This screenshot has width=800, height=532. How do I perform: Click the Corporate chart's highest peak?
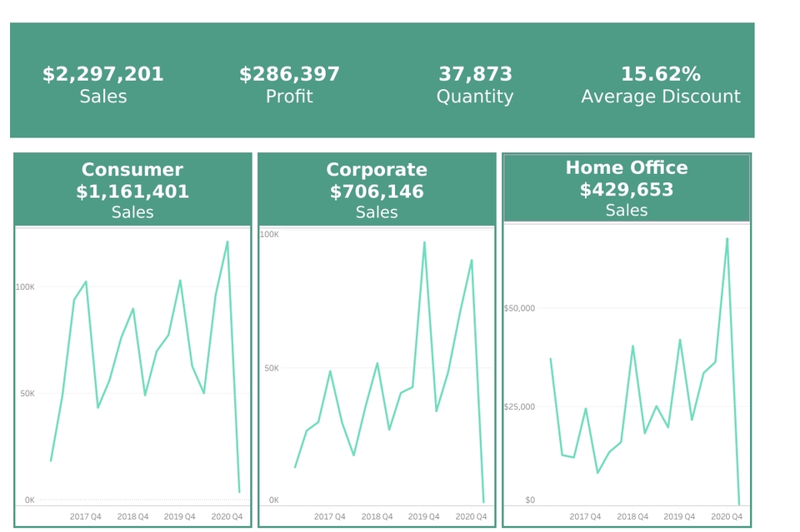coord(425,243)
